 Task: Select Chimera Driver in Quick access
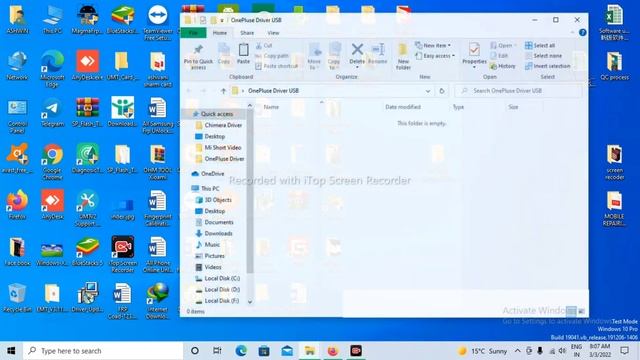pyautogui.click(x=223, y=125)
